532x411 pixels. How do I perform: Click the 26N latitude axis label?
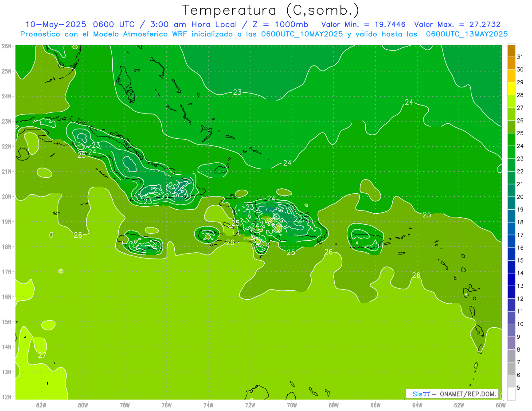pos(7,46)
